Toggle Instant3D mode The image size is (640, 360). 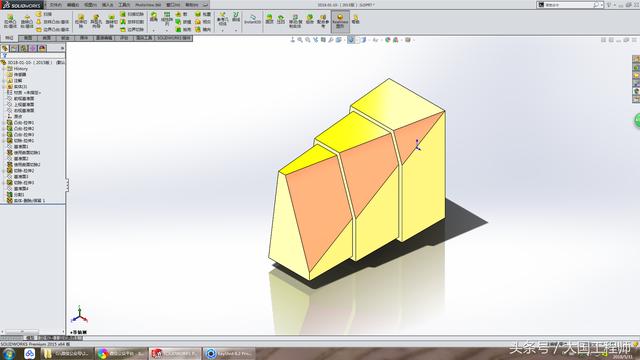pyautogui.click(x=252, y=19)
